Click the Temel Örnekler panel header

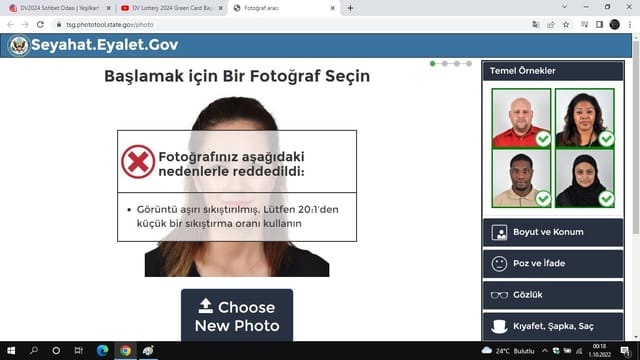pos(553,71)
